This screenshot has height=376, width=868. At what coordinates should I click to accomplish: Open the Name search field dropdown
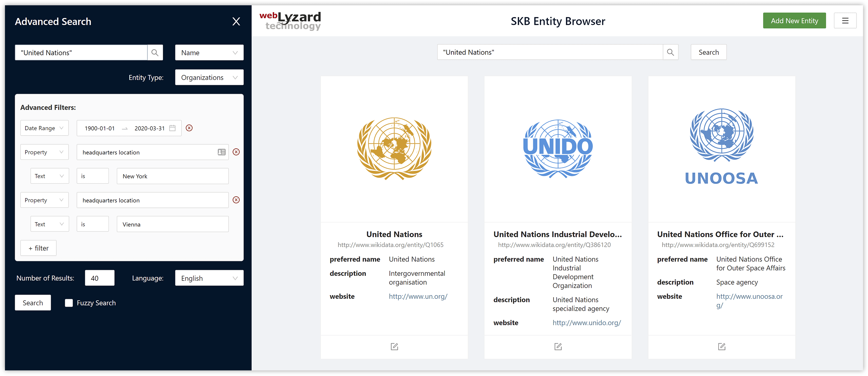click(209, 52)
